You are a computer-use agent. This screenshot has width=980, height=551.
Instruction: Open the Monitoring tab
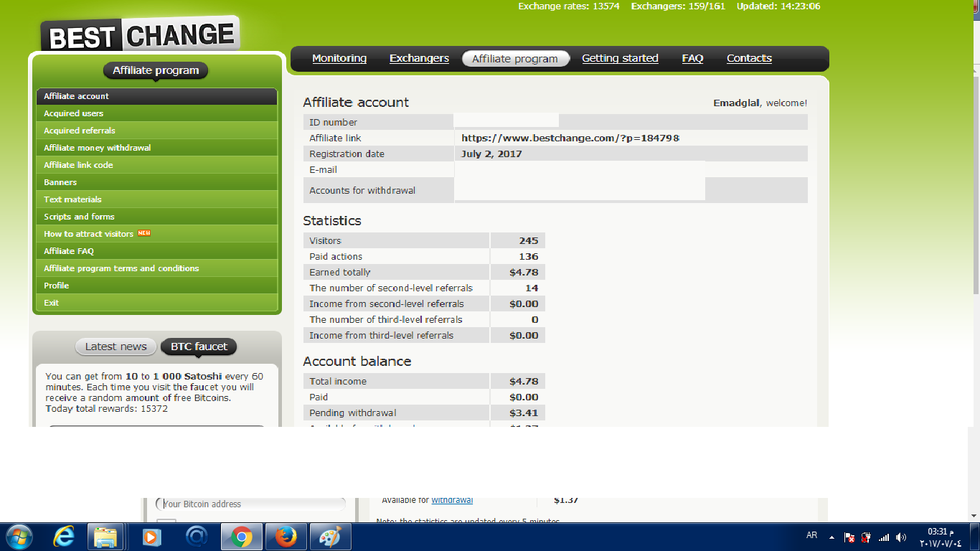click(x=339, y=58)
